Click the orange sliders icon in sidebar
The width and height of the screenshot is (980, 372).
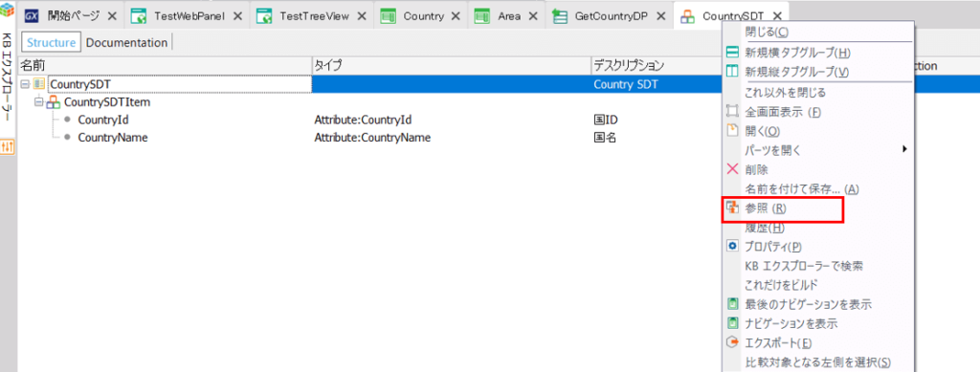click(7, 146)
